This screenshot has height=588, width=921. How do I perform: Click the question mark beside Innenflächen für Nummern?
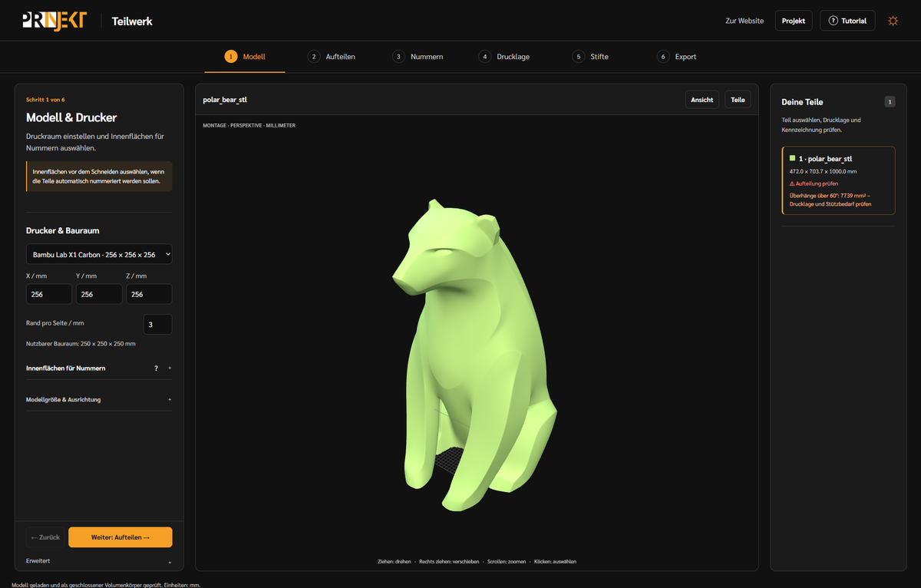pyautogui.click(x=156, y=368)
